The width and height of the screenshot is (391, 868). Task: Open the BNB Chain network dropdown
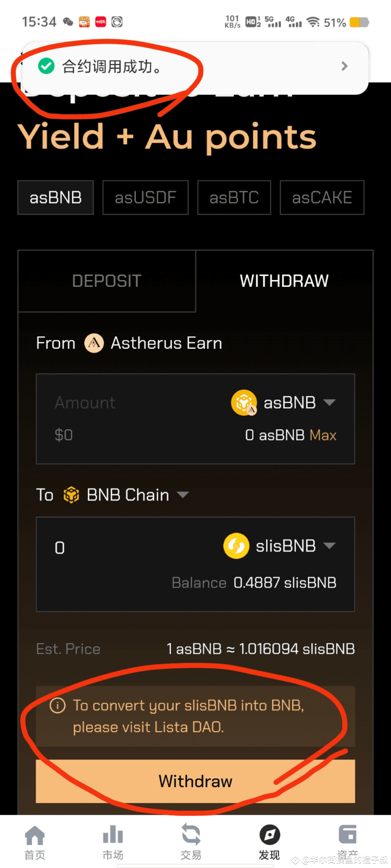(183, 494)
